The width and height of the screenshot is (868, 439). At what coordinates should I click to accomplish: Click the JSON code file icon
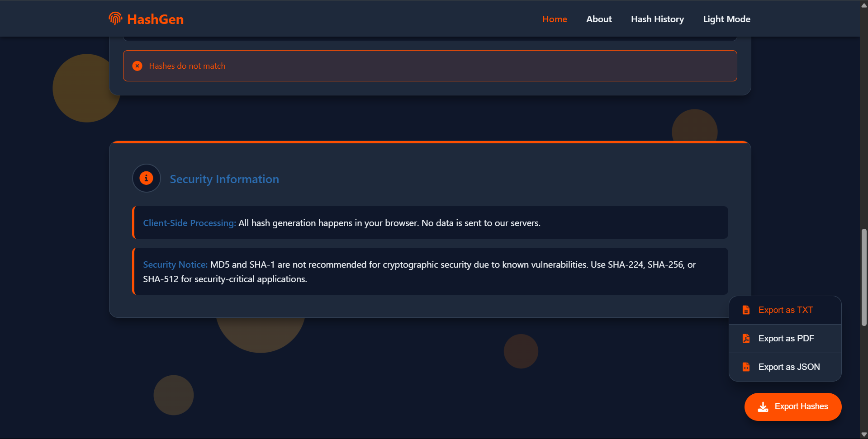pyautogui.click(x=746, y=367)
